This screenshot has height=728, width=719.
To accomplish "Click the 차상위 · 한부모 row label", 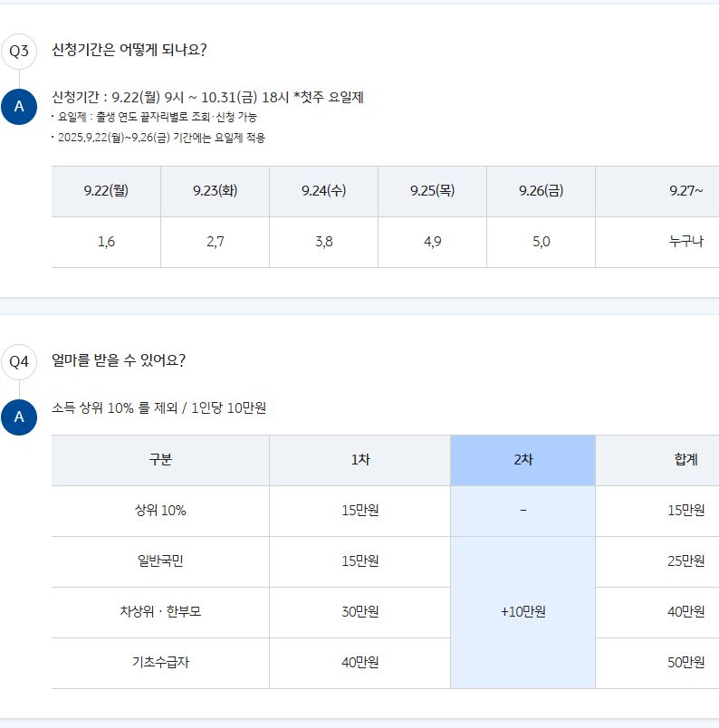I will tap(160, 612).
